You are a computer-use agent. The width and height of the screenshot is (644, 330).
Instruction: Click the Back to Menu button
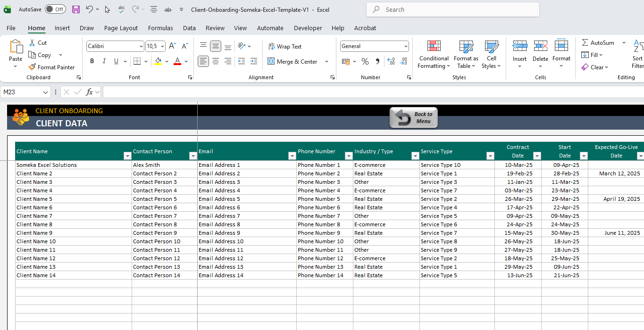[x=413, y=117]
